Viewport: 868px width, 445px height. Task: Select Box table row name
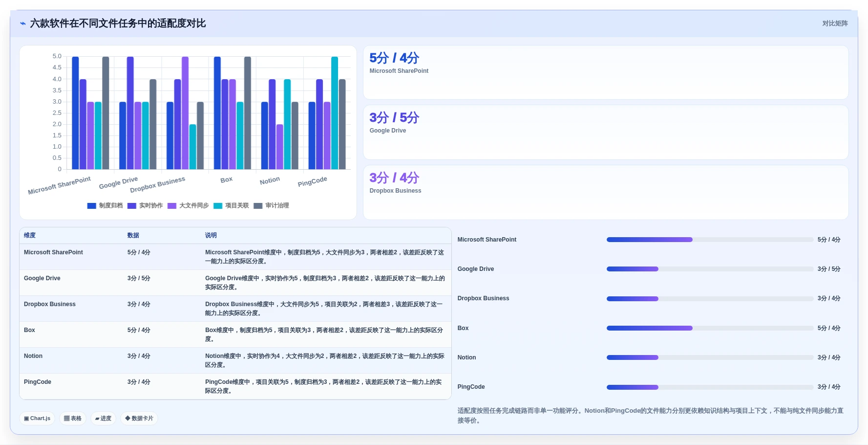pos(29,330)
